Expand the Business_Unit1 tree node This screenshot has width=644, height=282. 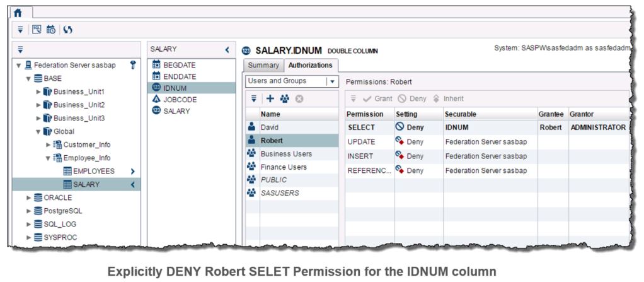38,91
